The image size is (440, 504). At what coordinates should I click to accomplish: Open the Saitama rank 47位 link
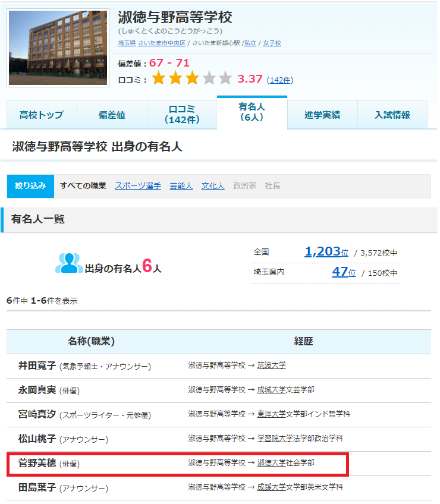pos(344,272)
